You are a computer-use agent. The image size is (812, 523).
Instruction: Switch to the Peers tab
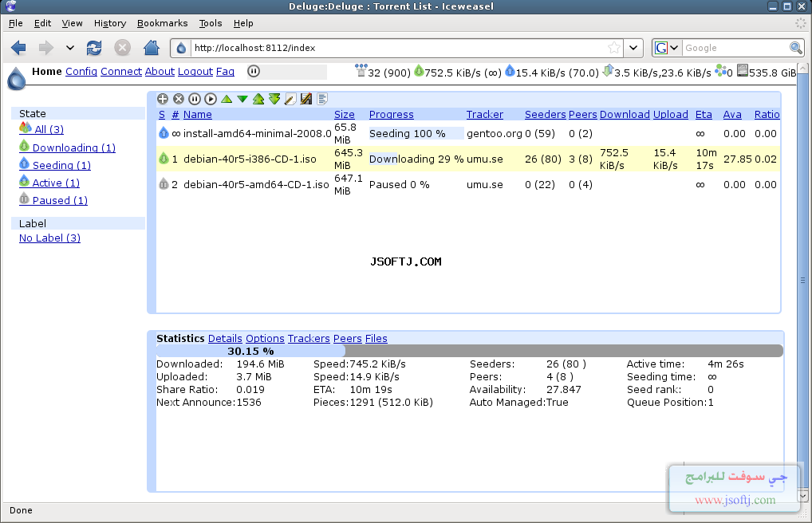pyautogui.click(x=348, y=338)
